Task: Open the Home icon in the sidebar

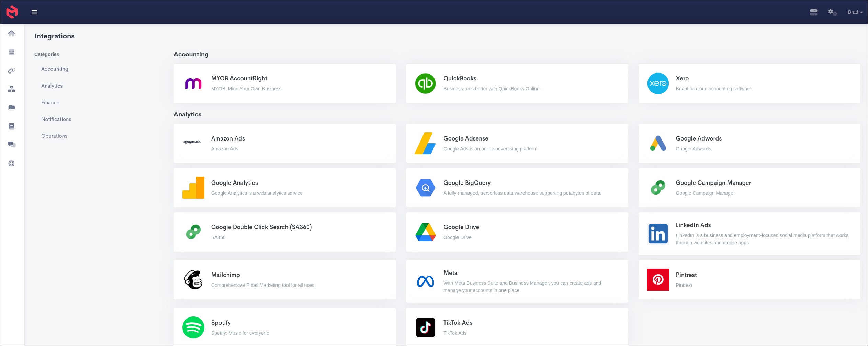Action: [12, 33]
